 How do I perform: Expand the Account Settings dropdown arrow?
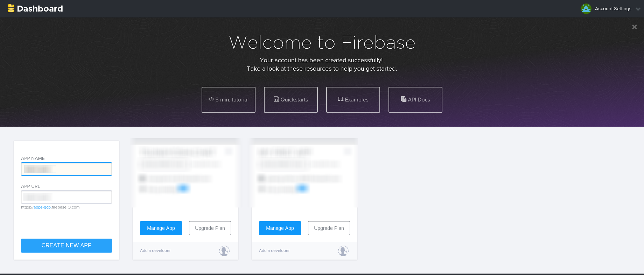pos(638,9)
